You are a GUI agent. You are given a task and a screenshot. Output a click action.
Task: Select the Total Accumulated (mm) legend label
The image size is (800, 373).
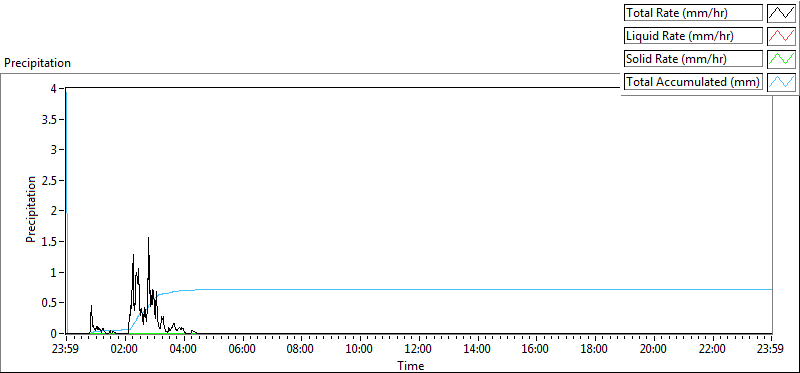point(693,82)
